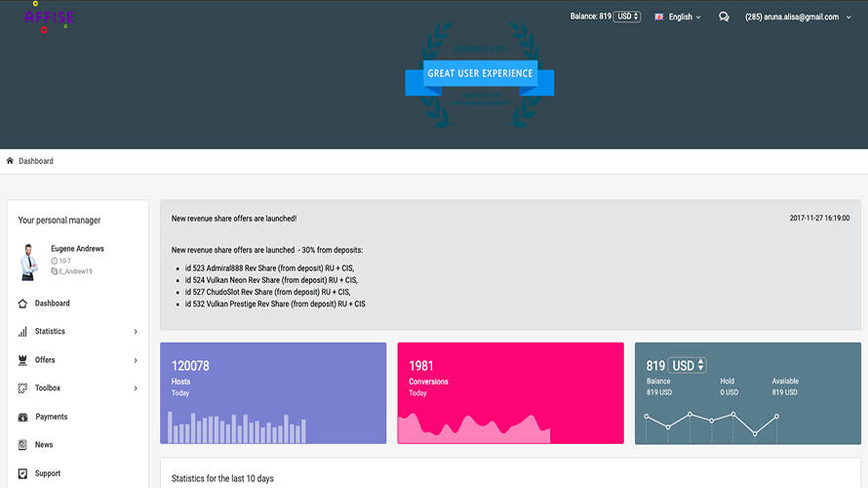Image resolution: width=868 pixels, height=488 pixels.
Task: Click the home icon in breadcrumb
Action: 10,161
